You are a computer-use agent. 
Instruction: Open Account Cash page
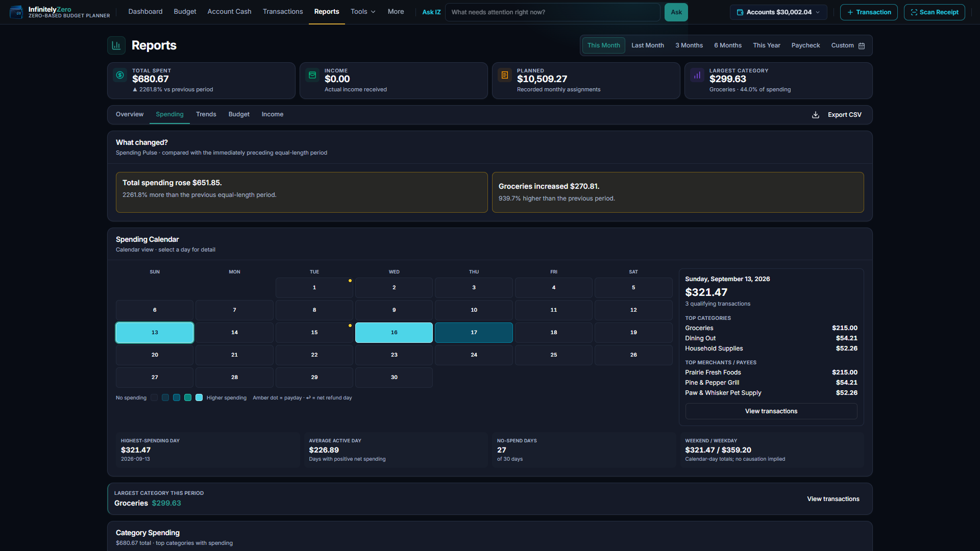[x=229, y=12]
